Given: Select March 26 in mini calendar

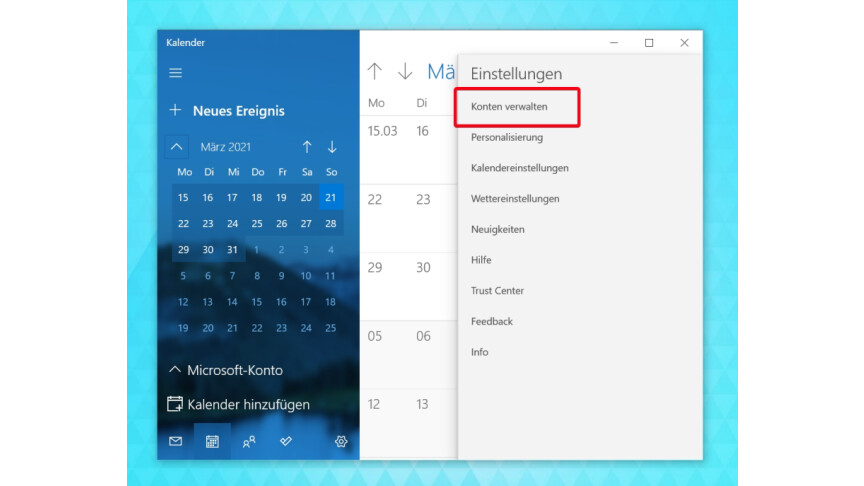Looking at the screenshot, I should 281,223.
